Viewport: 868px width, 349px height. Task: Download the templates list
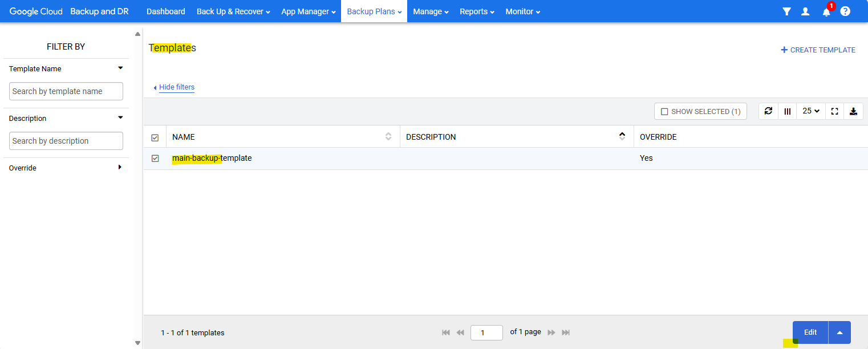point(853,111)
